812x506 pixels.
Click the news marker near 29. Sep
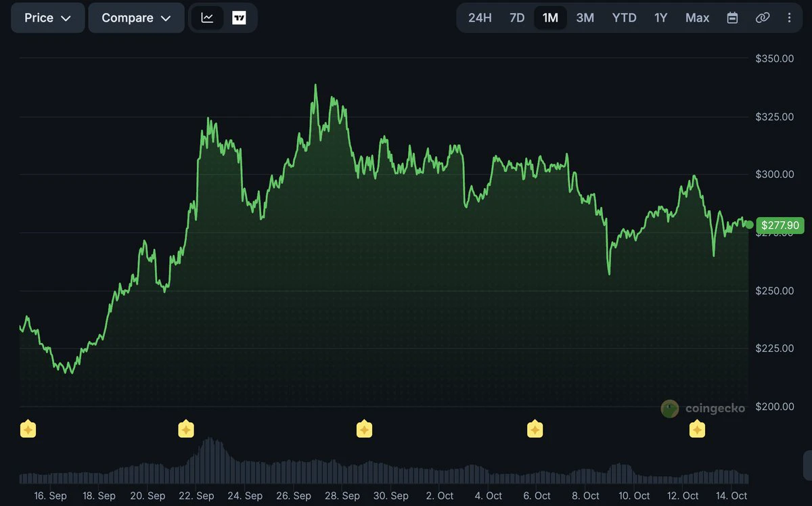pyautogui.click(x=364, y=429)
